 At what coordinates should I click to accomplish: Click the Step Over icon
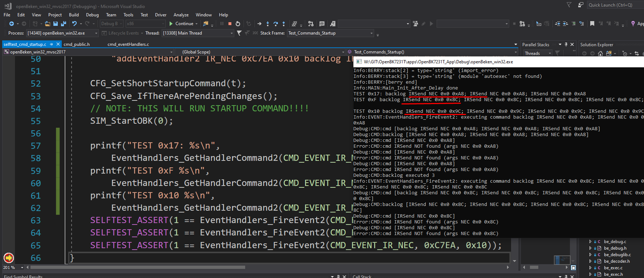[x=276, y=24]
